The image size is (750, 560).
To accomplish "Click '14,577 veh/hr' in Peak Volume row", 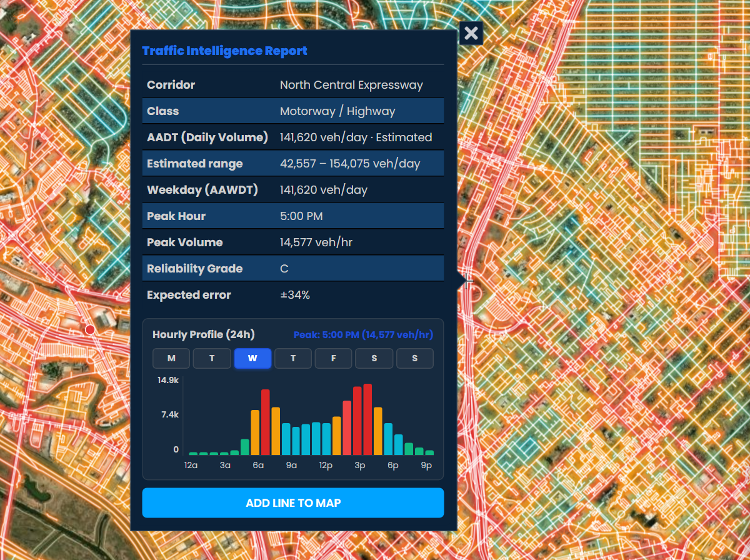I will tap(316, 242).
